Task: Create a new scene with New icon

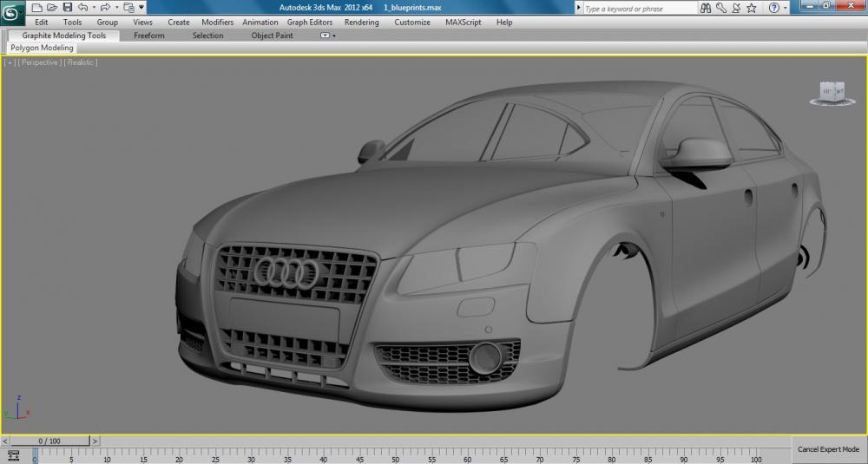Action: (x=36, y=7)
